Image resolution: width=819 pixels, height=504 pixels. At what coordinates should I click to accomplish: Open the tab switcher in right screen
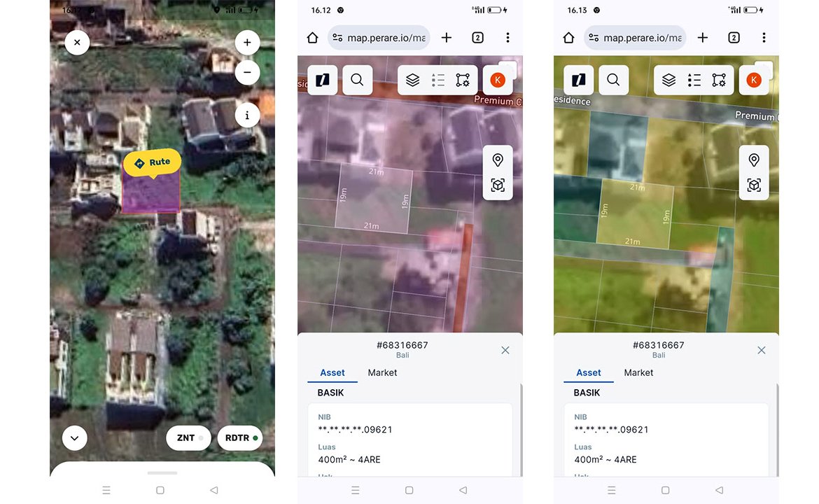click(734, 38)
